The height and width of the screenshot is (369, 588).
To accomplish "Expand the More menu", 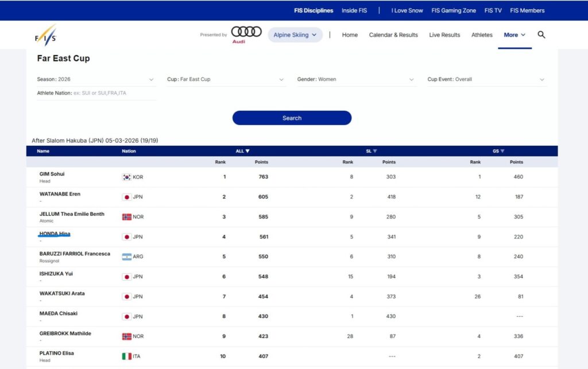I will click(x=514, y=35).
